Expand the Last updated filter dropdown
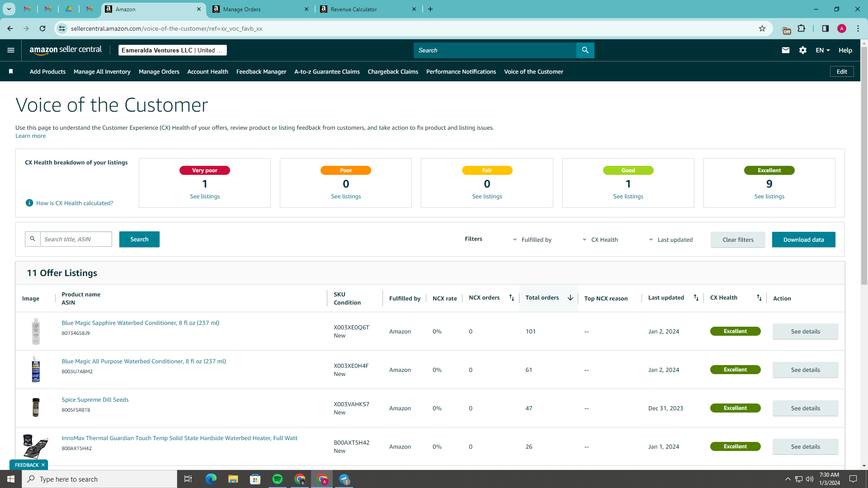The height and width of the screenshot is (488, 868). pyautogui.click(x=670, y=239)
